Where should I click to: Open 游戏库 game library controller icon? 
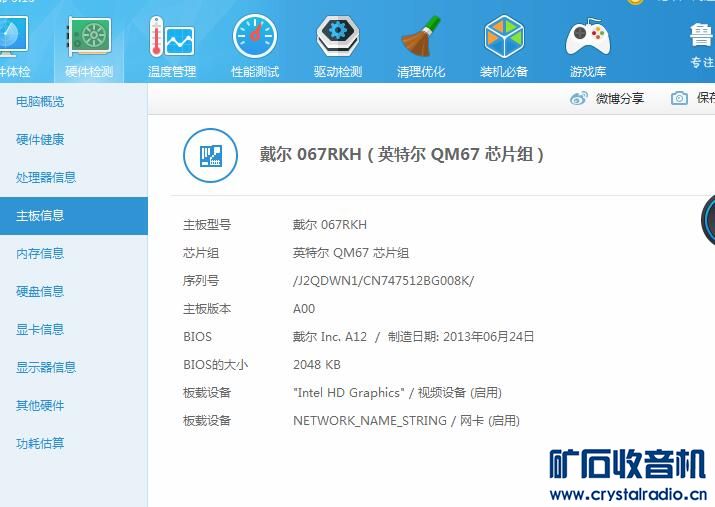pyautogui.click(x=588, y=46)
